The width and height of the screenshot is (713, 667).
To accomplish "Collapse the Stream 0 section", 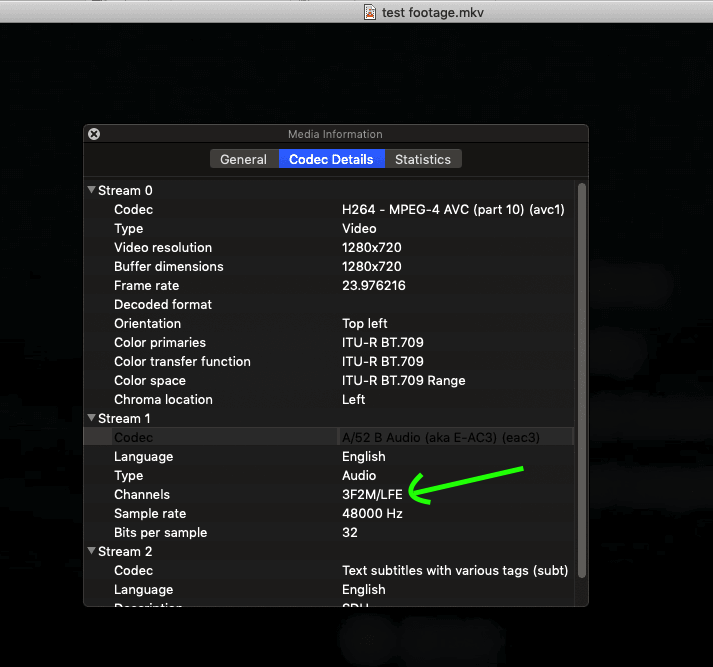I will [x=91, y=190].
